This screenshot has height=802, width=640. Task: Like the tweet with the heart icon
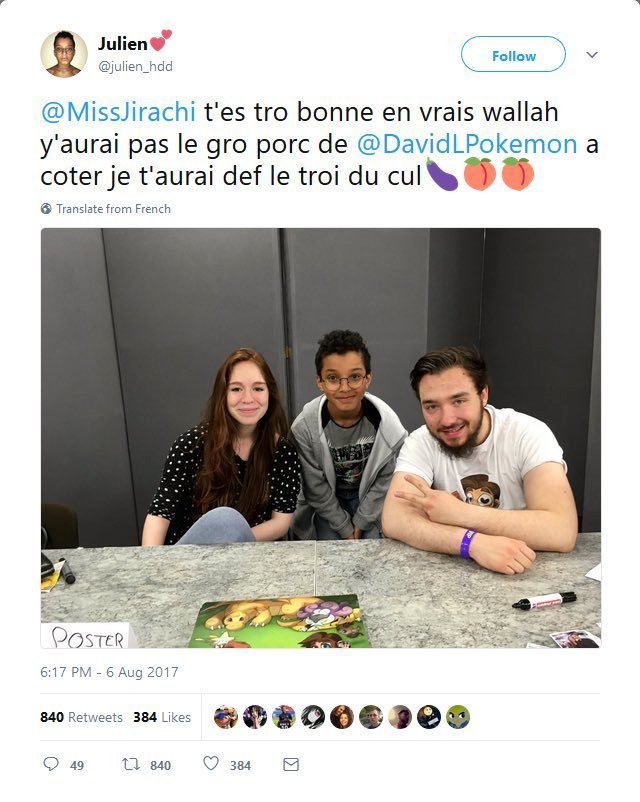click(x=211, y=763)
